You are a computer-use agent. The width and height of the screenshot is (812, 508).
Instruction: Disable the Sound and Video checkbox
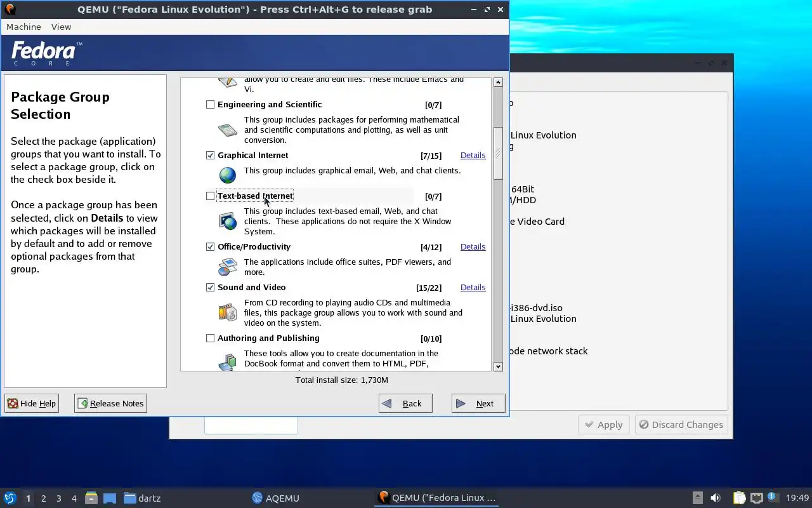pyautogui.click(x=210, y=288)
